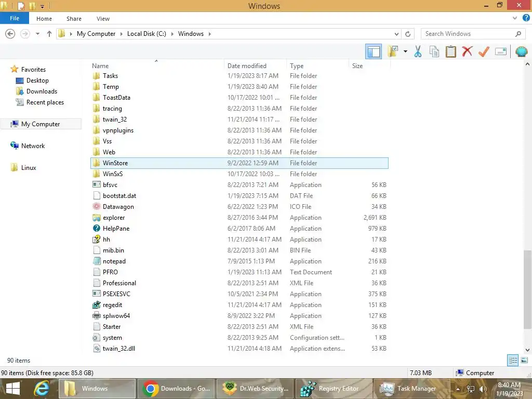Select the regedit application icon

point(97,304)
